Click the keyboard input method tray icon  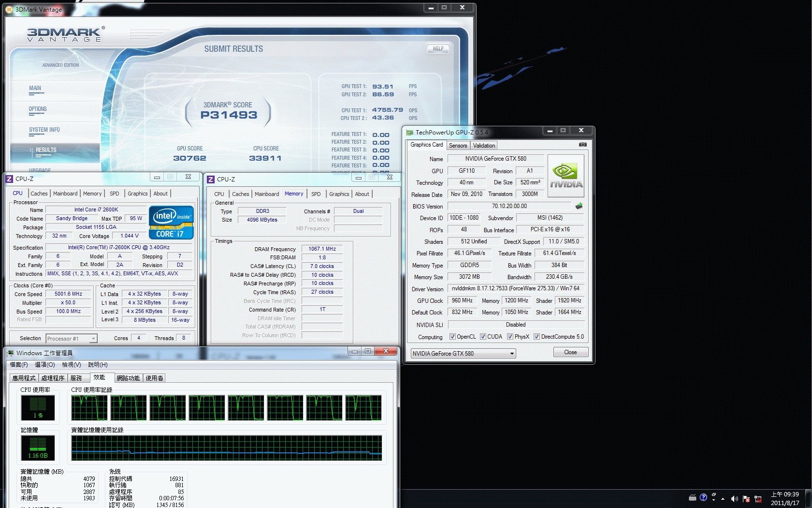[x=693, y=497]
